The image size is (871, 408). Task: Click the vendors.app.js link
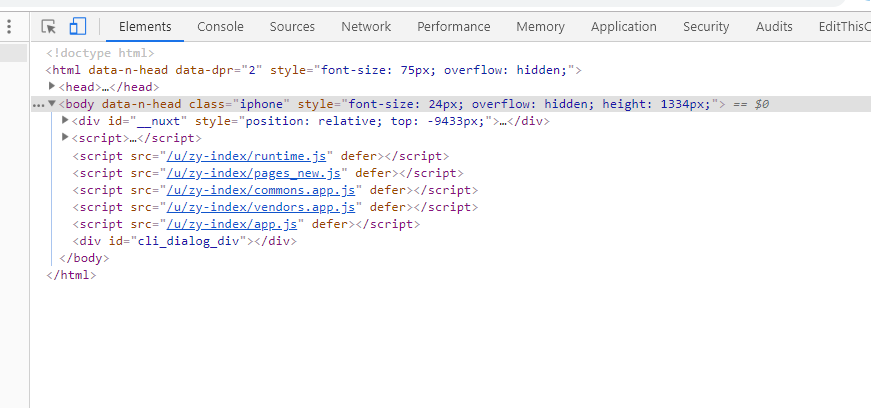coord(261,207)
